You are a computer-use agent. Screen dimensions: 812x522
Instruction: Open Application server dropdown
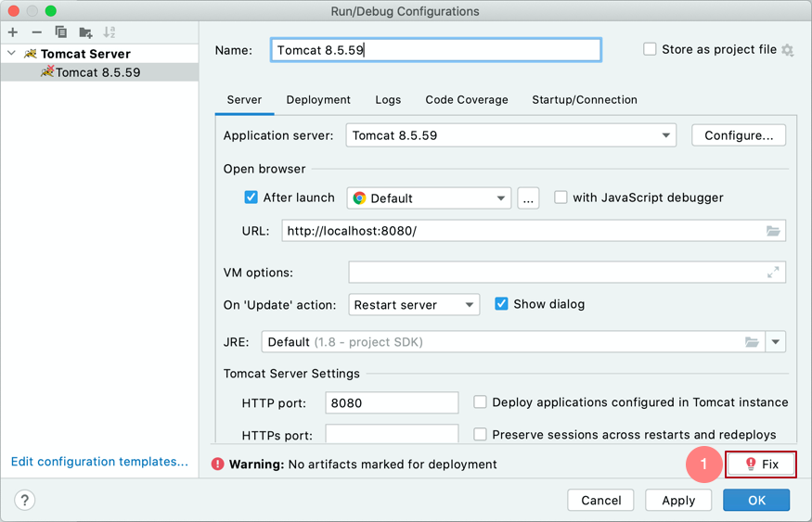tap(511, 135)
